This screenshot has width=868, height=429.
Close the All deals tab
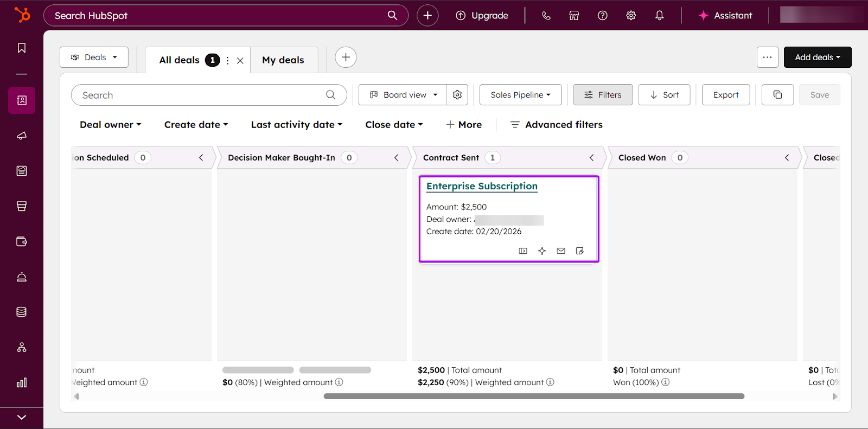[x=240, y=61]
